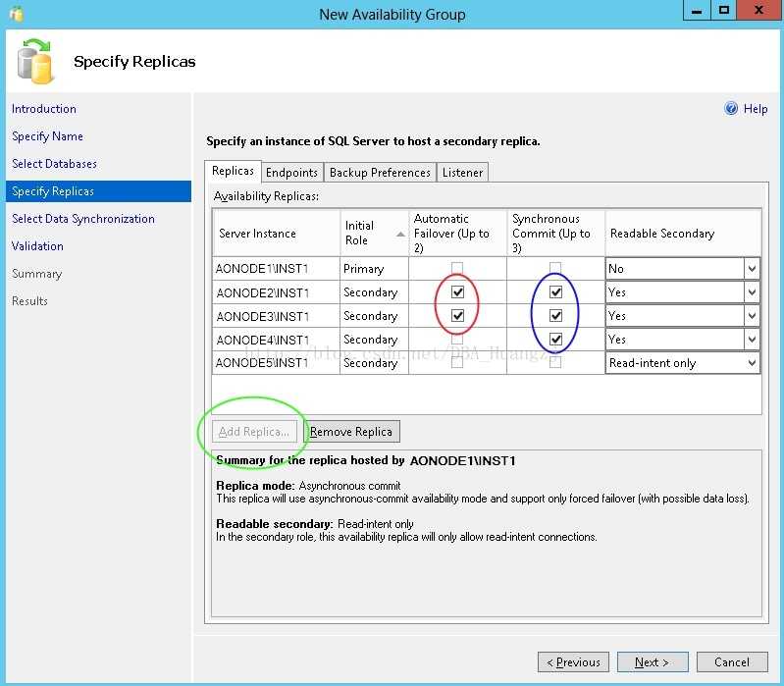Click Secondary role cell for AONODE2\INST1

point(374,292)
